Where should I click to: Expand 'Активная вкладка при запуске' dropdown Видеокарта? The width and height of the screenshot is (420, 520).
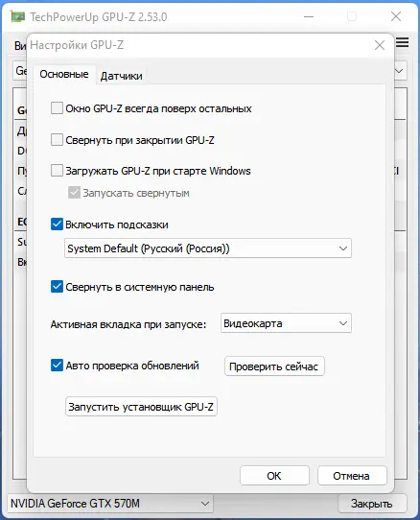click(x=286, y=323)
